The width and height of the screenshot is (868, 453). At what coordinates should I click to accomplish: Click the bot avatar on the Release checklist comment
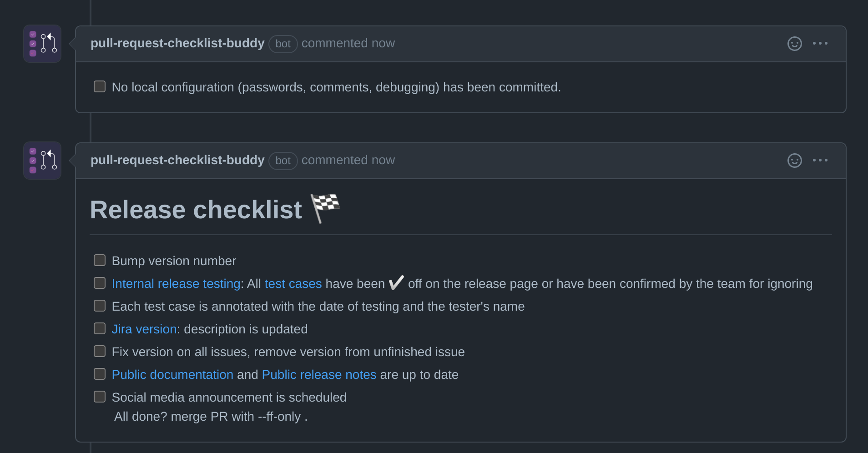42,160
